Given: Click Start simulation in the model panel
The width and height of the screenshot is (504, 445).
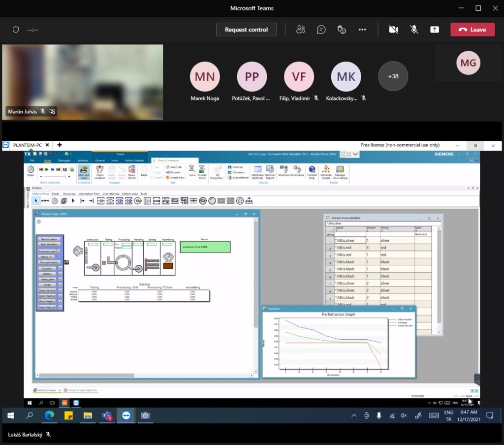Looking at the screenshot, I should pyautogui.click(x=49, y=239).
